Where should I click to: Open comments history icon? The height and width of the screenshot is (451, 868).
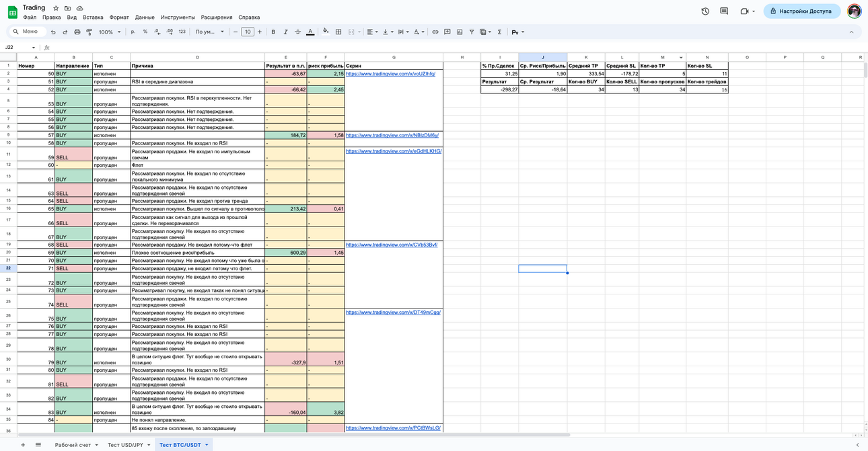[x=724, y=11]
